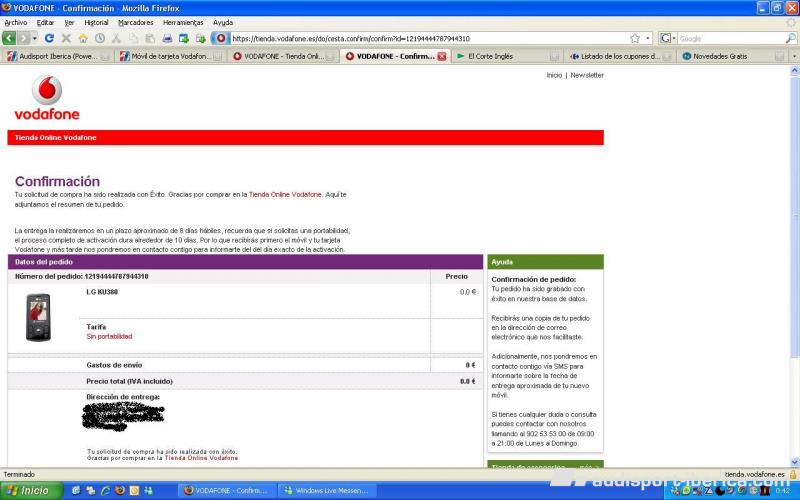
Task: Open History using the clock icon
Action: [100, 38]
